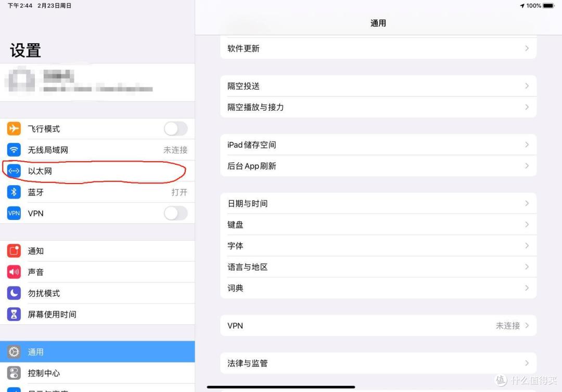Open chevron on 键盘 row
The image size is (562, 392).
click(x=527, y=225)
